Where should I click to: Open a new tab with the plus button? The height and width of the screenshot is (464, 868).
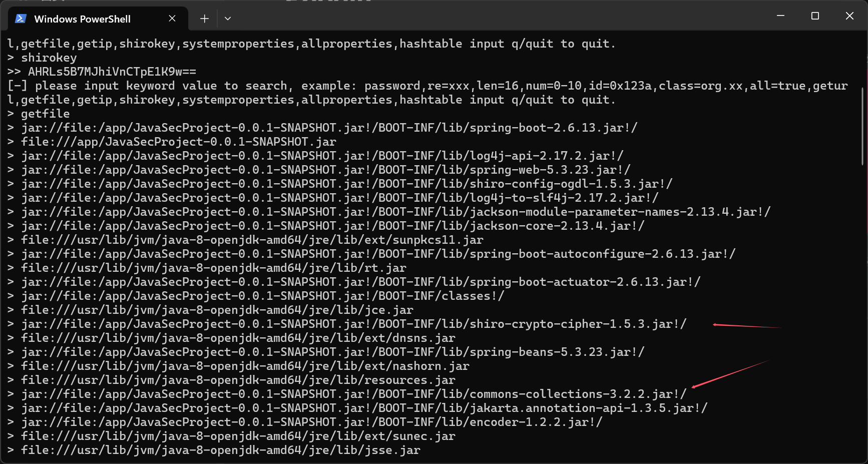(x=204, y=19)
